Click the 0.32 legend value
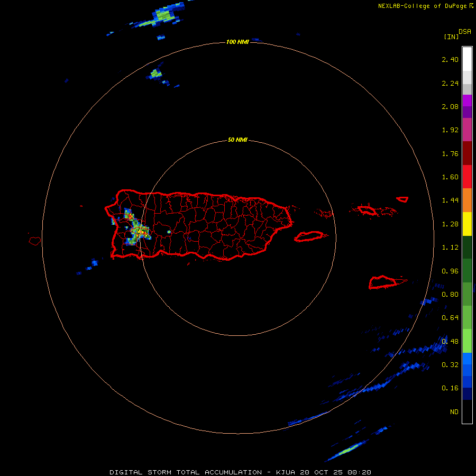This screenshot has height=476, width=476. coord(450,365)
